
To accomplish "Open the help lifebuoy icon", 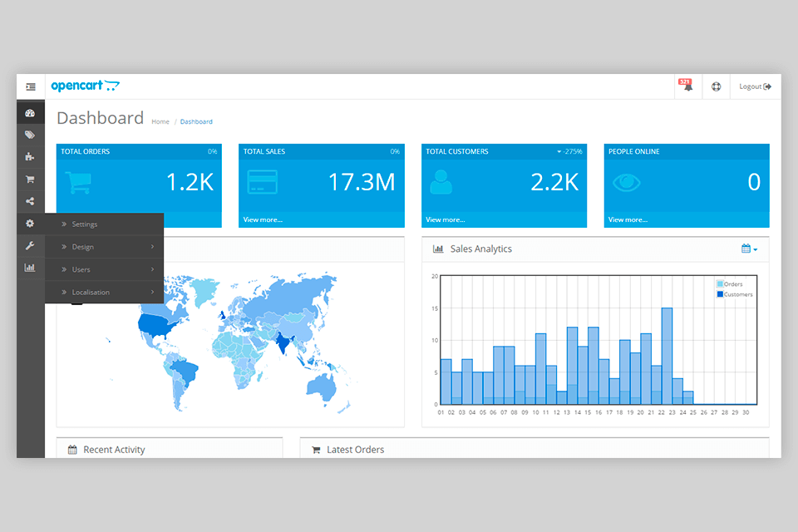I will pyautogui.click(x=716, y=86).
